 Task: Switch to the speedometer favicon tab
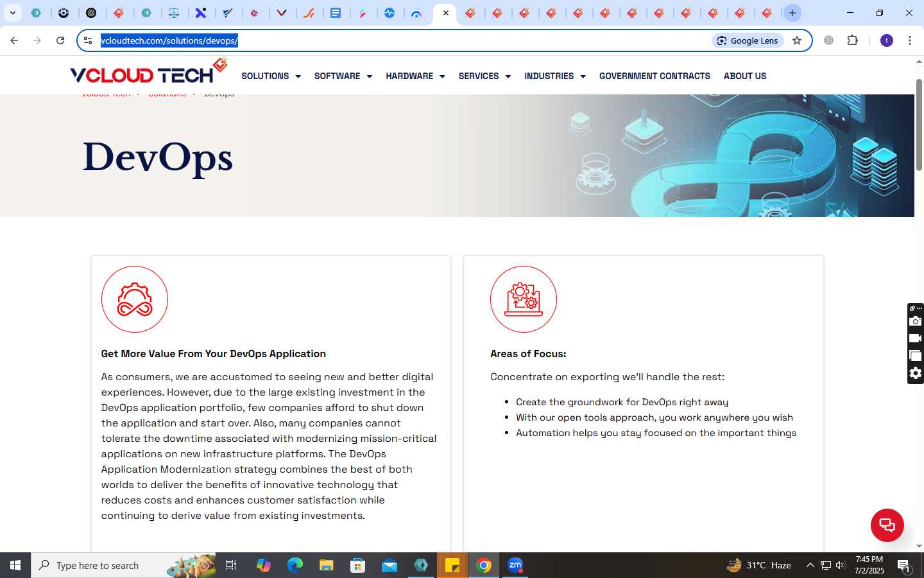(416, 13)
